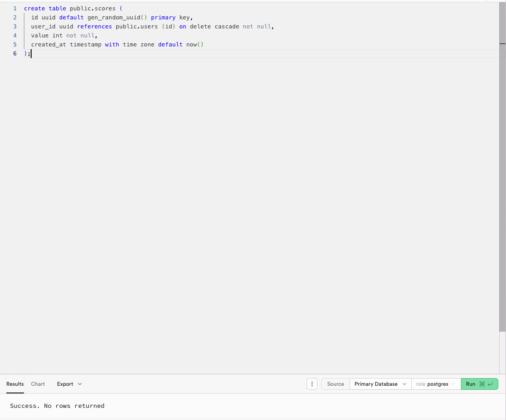Open the Primary Database selector
The width and height of the screenshot is (506, 420).
(380, 384)
